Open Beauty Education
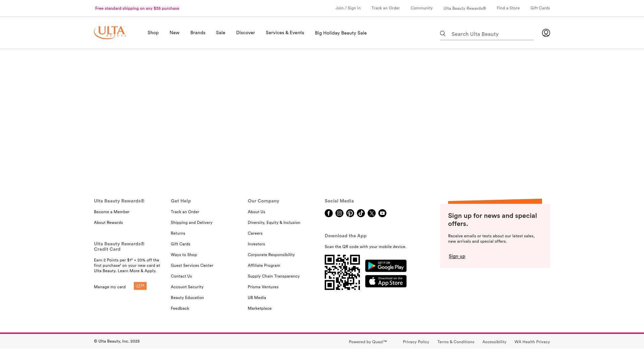Image resolution: width=644 pixels, height=362 pixels. (x=187, y=298)
